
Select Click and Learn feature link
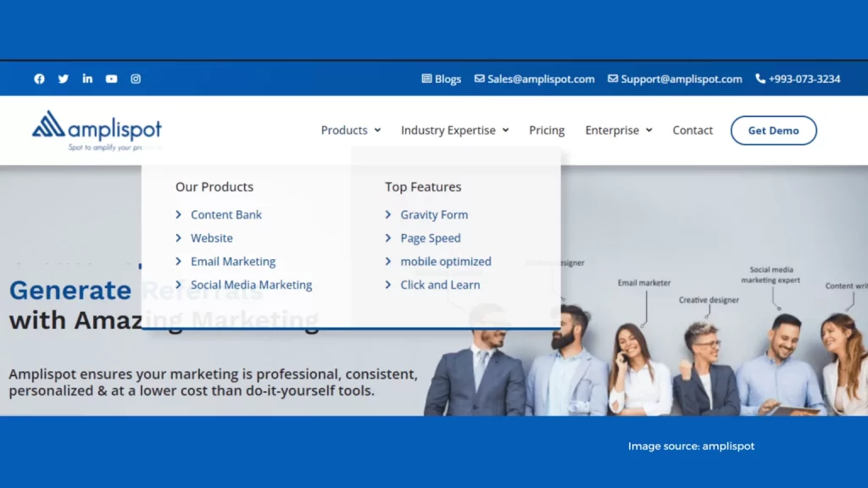coord(440,285)
